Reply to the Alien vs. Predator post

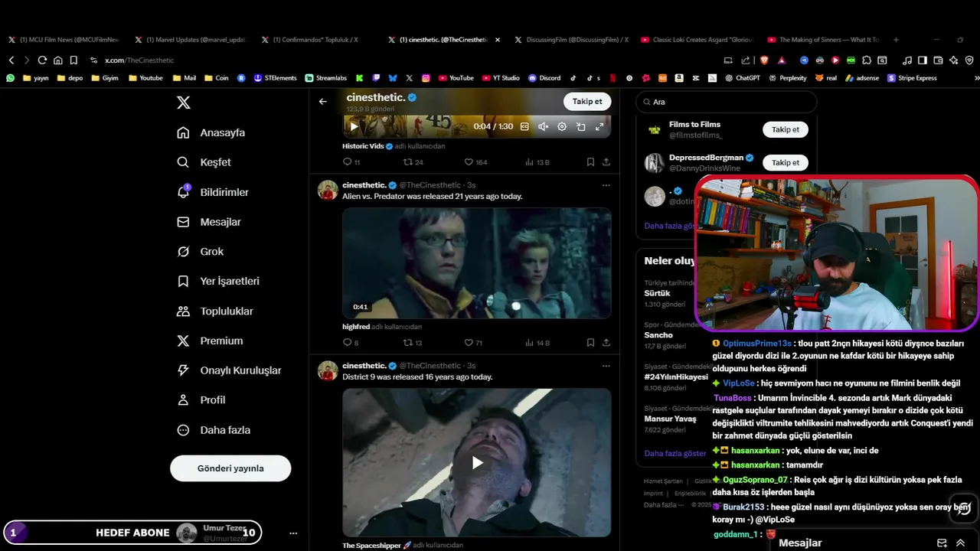point(351,343)
